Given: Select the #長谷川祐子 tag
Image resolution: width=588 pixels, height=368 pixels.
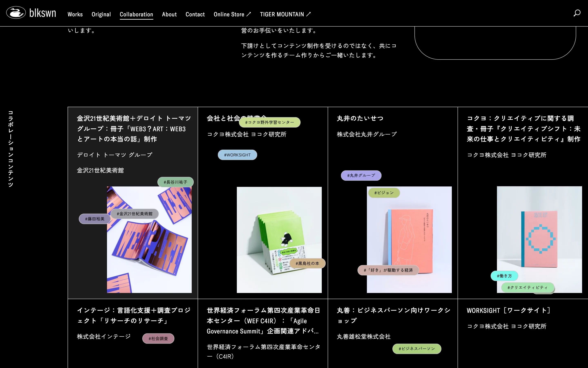Looking at the screenshot, I should pos(175,182).
